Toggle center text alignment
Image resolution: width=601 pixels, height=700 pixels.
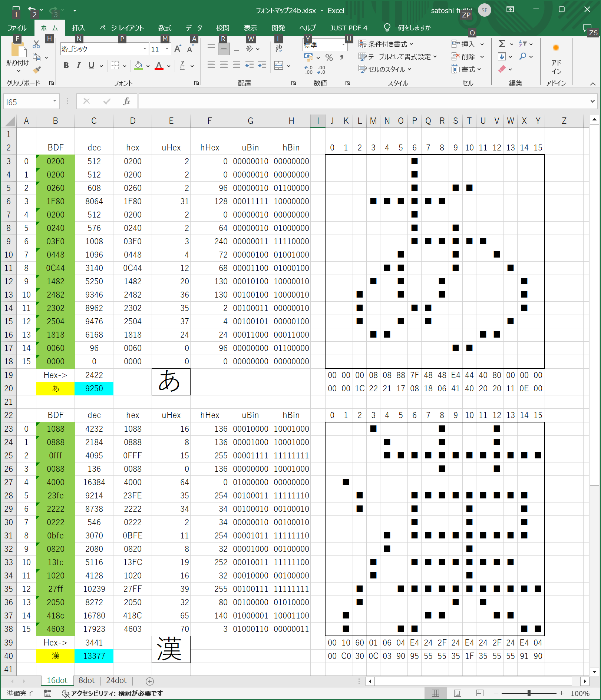(x=224, y=66)
